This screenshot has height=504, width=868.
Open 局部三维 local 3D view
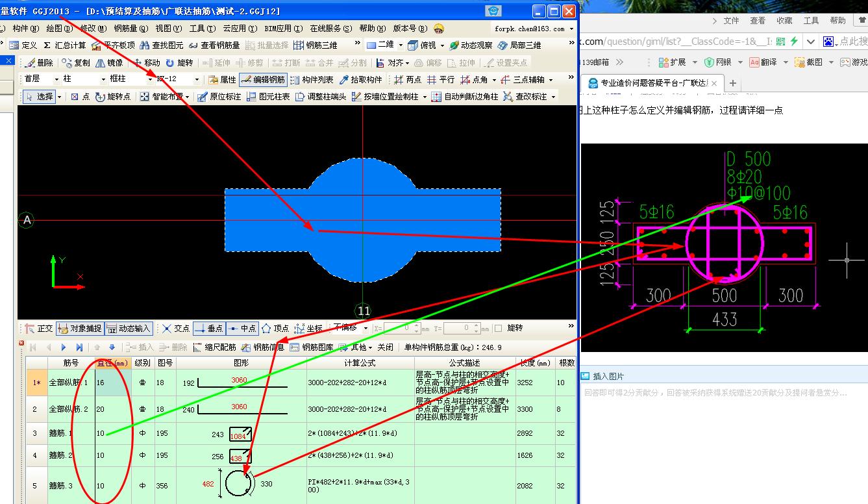point(519,45)
